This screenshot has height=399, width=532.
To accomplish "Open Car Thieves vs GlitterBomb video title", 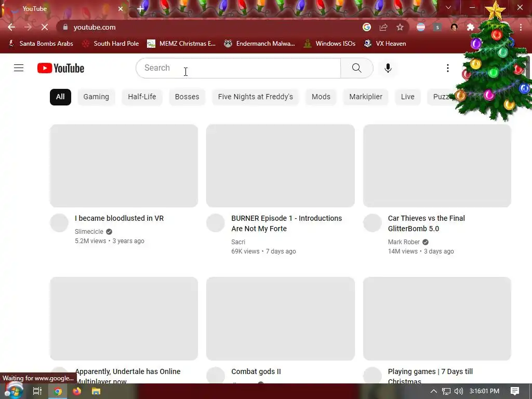I will pos(427,223).
